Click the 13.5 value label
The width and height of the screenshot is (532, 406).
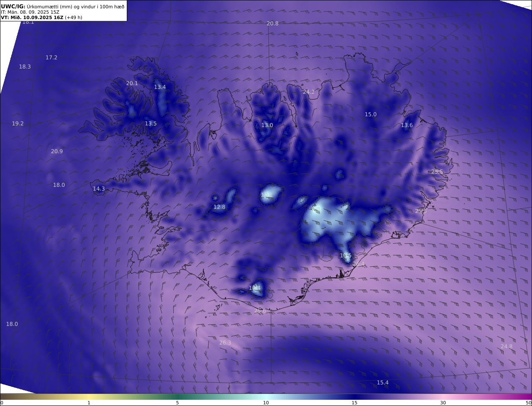pyautogui.click(x=151, y=124)
